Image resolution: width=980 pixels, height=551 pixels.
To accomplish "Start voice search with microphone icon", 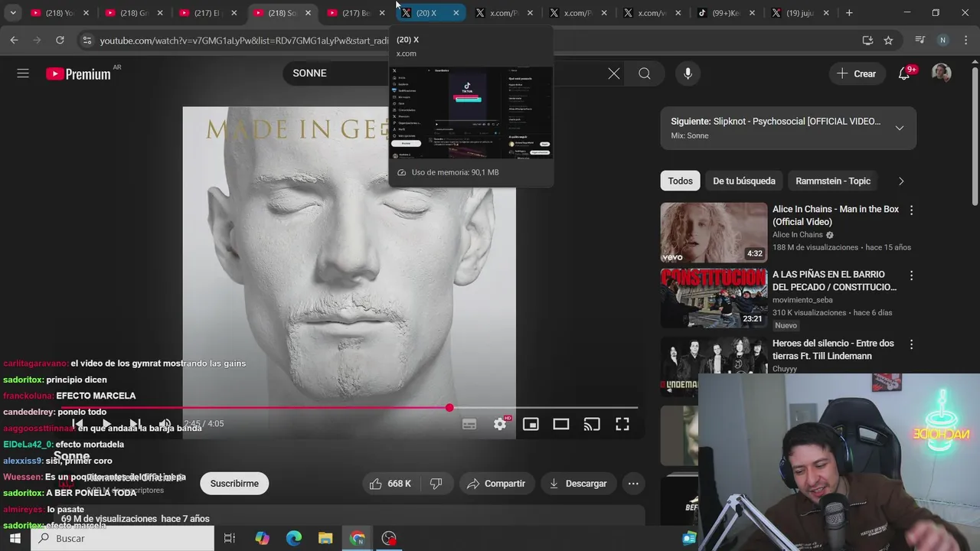I will (x=688, y=73).
